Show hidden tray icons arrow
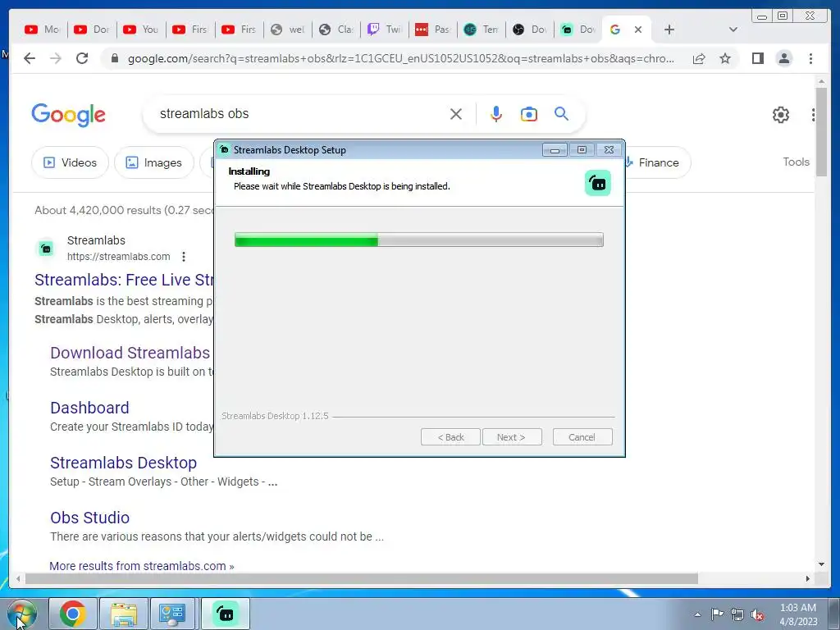Screen dimensions: 840x630 point(697,614)
